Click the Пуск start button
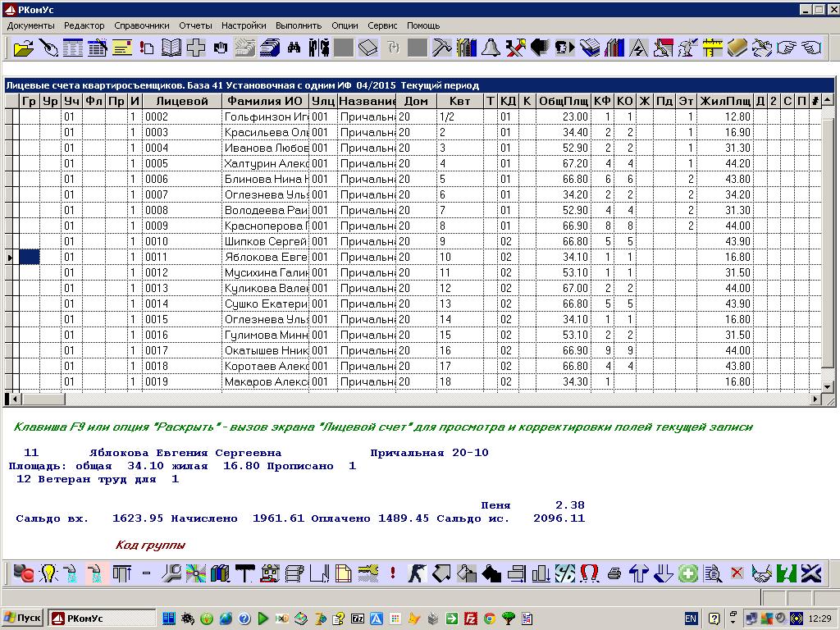The width and height of the screenshot is (840, 630). [x=23, y=618]
